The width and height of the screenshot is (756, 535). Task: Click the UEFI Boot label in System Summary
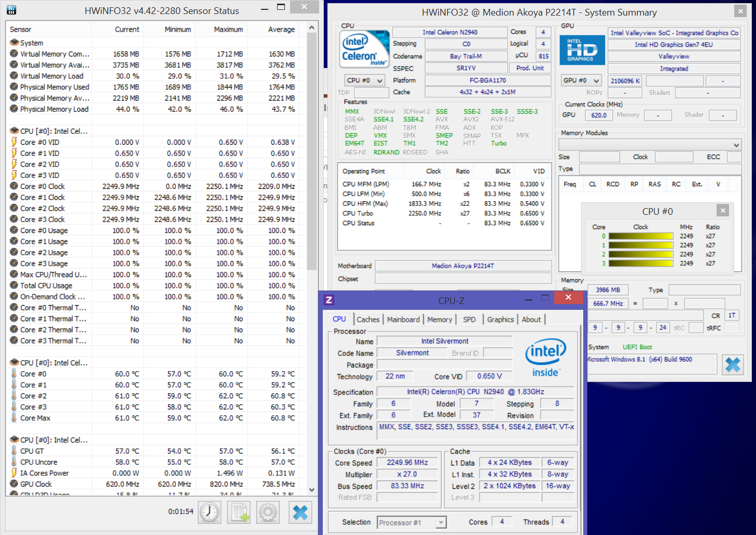[x=637, y=347]
